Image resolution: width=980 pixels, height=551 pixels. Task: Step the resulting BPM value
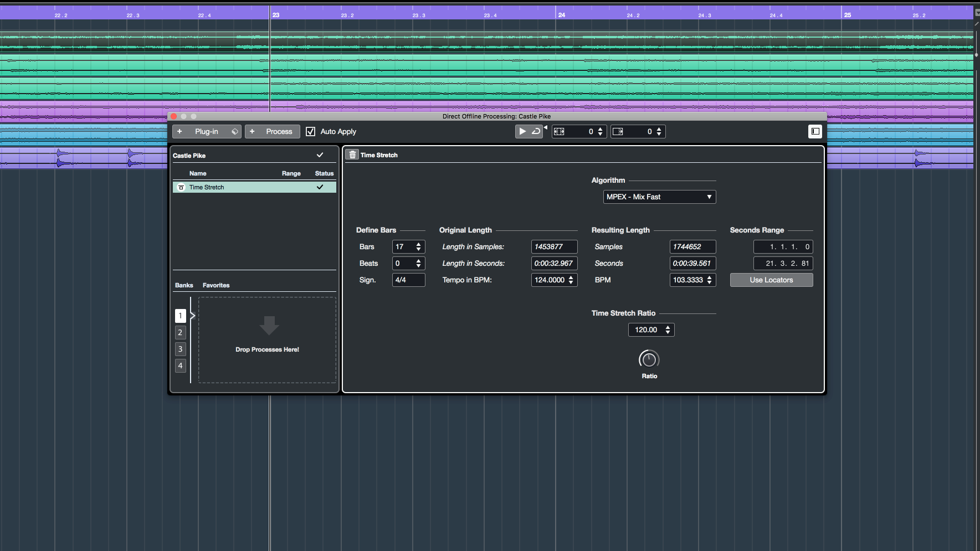pyautogui.click(x=709, y=280)
